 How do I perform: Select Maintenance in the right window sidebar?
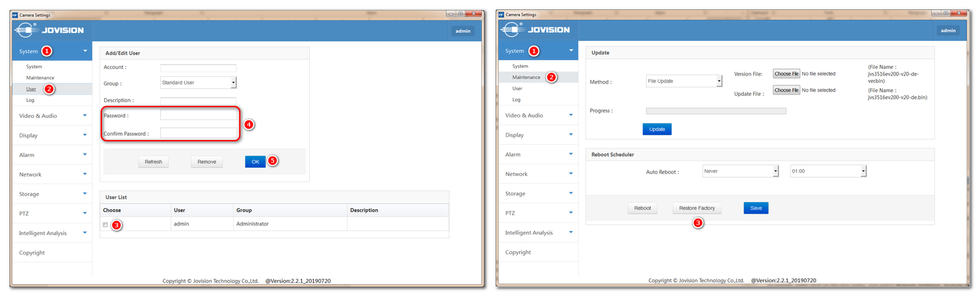click(526, 77)
